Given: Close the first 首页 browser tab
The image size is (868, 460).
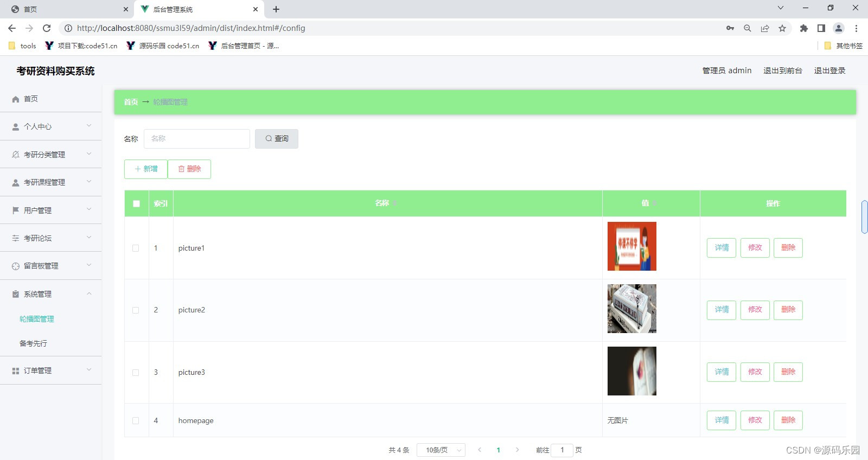Looking at the screenshot, I should coord(125,9).
